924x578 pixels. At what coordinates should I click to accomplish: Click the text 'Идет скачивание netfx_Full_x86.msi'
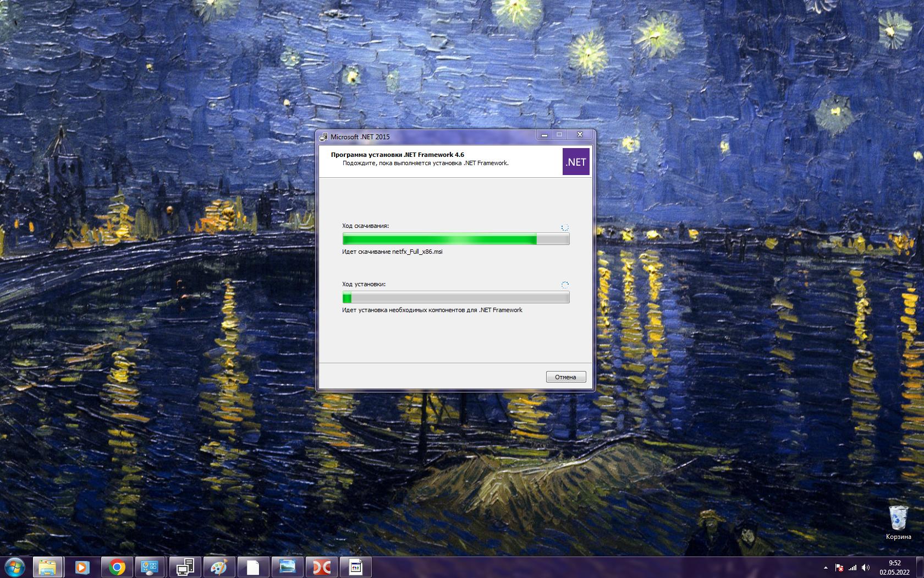(x=392, y=252)
